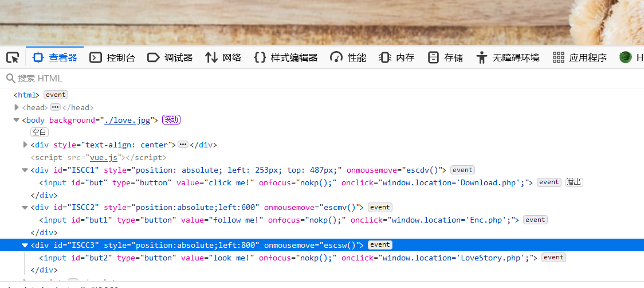Viewport: 644px width, 288px height.
Task: Click the 溢出 overflow badge
Action: 574,182
